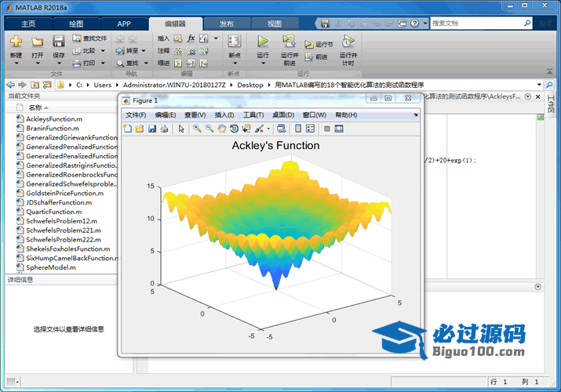This screenshot has width=561, height=392.
Task: Click the Print (打印) ribbon button
Action: point(85,64)
